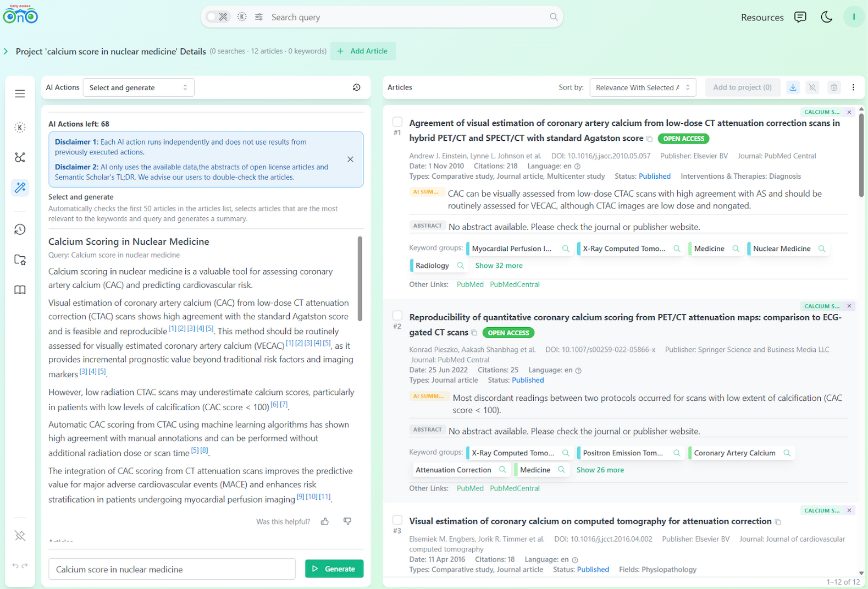This screenshot has height=589, width=868.
Task: Open the keywords K sidebar icon
Action: [20, 128]
